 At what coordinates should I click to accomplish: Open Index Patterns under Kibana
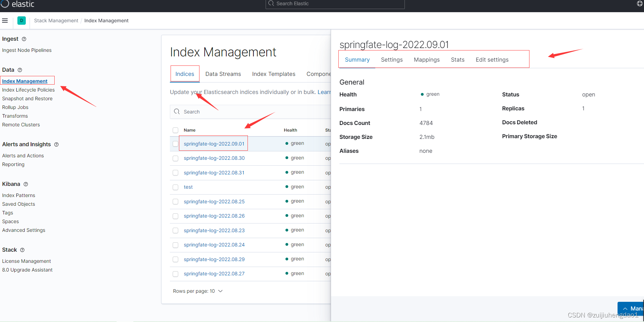[x=18, y=195]
